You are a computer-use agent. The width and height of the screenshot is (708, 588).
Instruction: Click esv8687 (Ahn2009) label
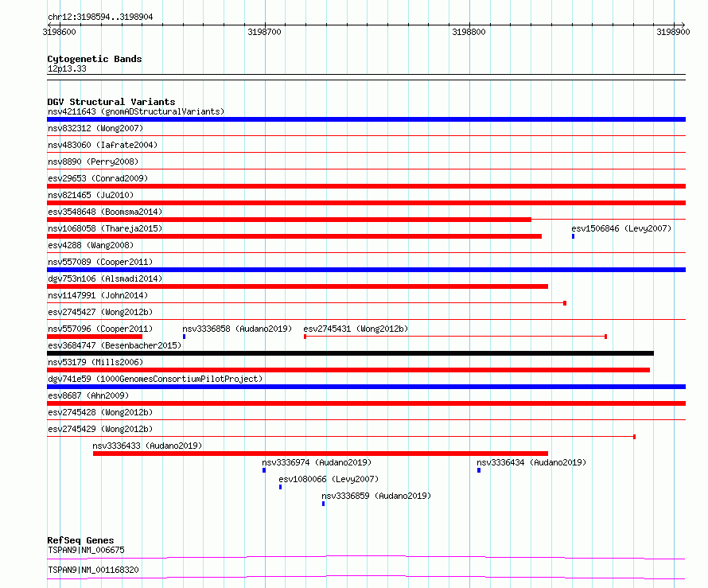(88, 395)
